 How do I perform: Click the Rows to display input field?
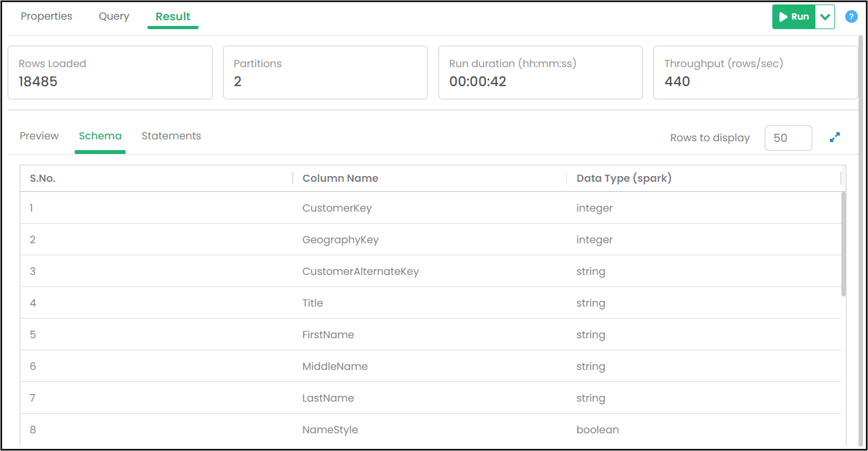788,138
